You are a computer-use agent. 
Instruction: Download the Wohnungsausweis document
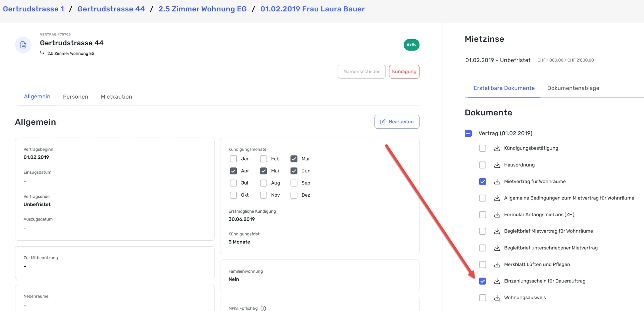(x=497, y=297)
